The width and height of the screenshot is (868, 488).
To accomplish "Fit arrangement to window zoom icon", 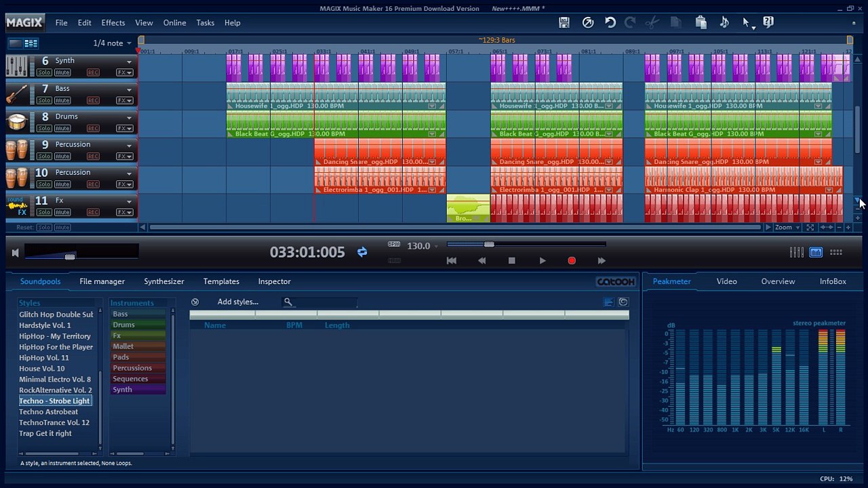I will coord(810,228).
